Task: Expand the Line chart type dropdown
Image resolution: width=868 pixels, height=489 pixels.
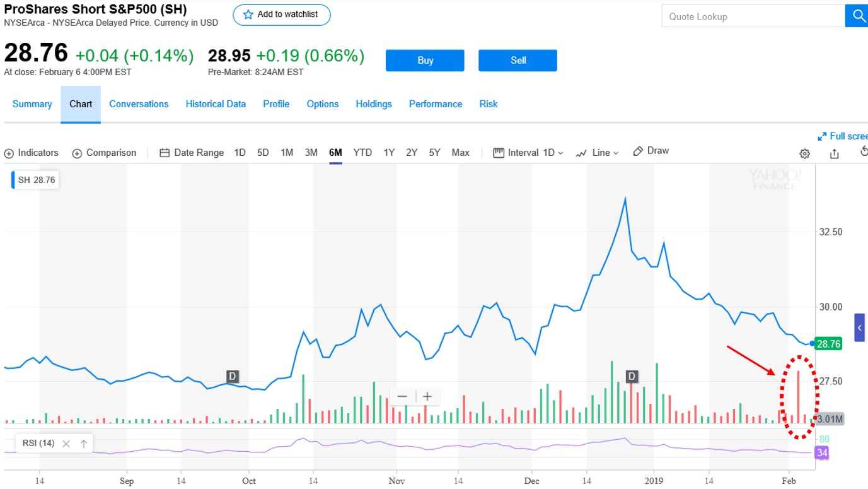Action: click(598, 153)
